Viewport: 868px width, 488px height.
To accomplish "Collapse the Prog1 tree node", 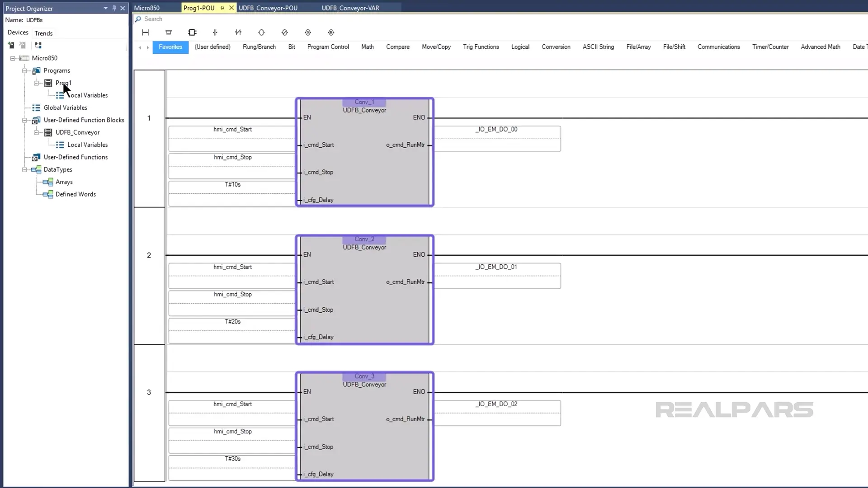I will coord(36,83).
